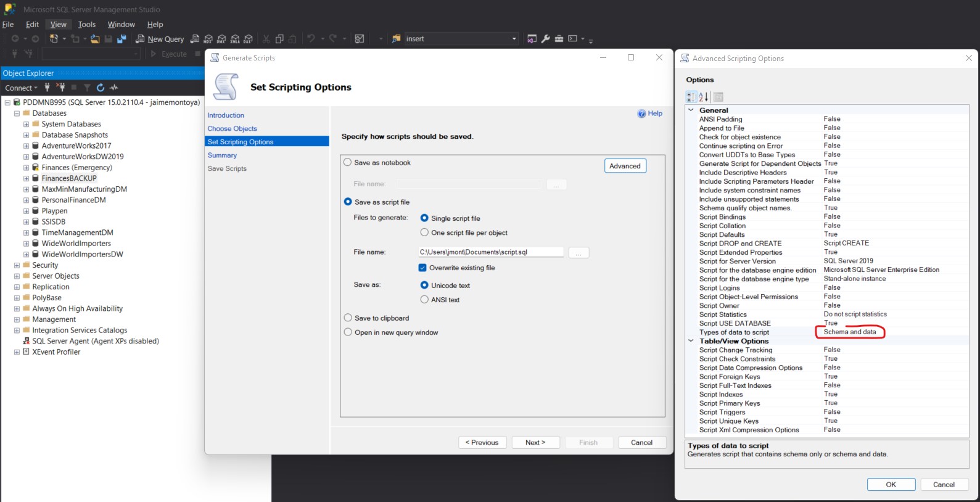Viewport: 980px width, 502px height.
Task: Open the Connect dropdown in Object Explorer
Action: (22, 88)
